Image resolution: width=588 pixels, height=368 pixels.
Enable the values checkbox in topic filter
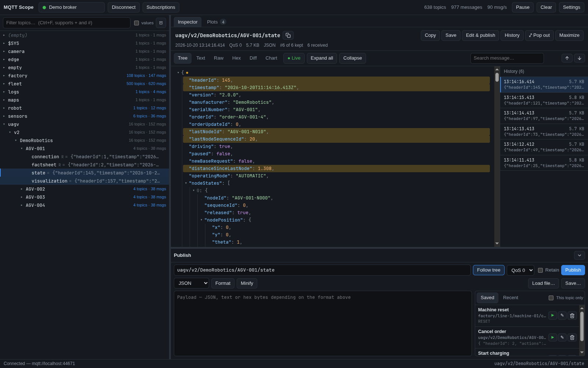pyautogui.click(x=137, y=23)
